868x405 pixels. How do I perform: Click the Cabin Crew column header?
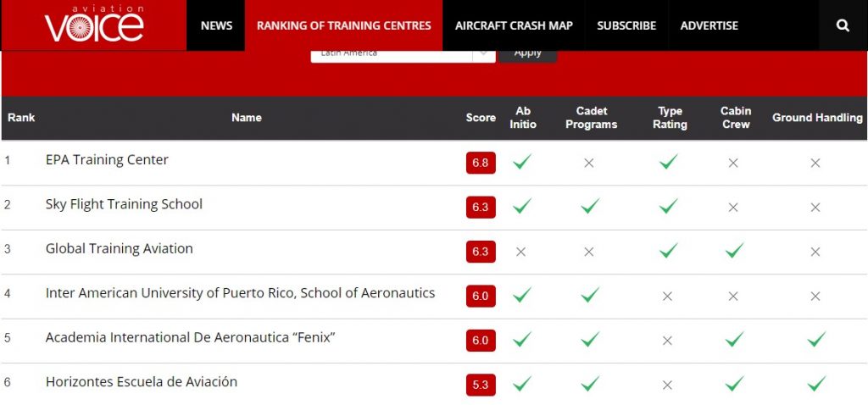tap(736, 117)
